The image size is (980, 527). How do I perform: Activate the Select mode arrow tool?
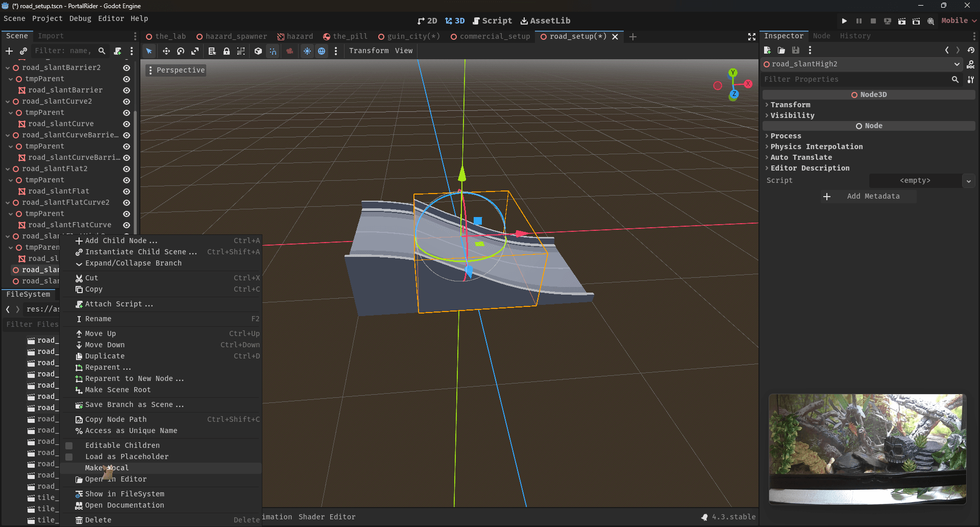[x=149, y=51]
